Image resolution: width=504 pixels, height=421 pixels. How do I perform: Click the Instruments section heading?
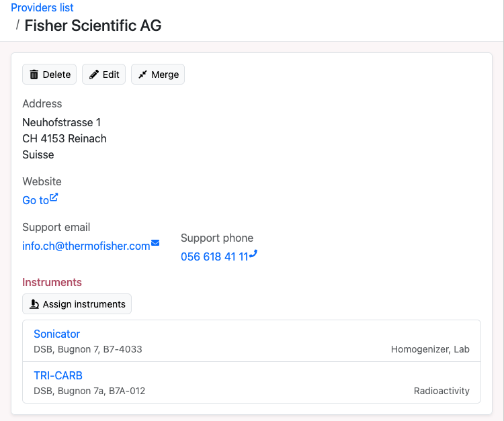click(52, 282)
